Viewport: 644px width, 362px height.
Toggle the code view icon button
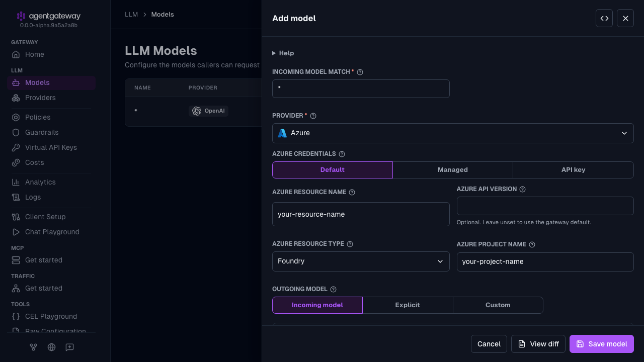(604, 18)
